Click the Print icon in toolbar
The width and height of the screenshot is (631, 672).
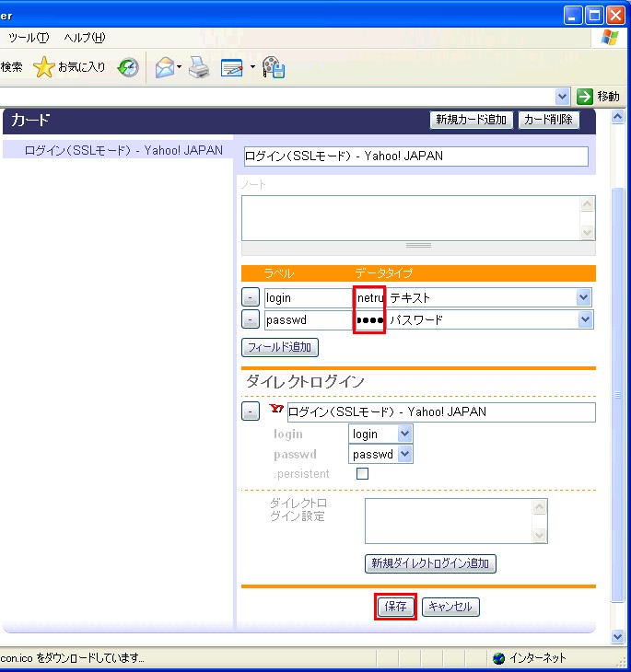[x=199, y=67]
